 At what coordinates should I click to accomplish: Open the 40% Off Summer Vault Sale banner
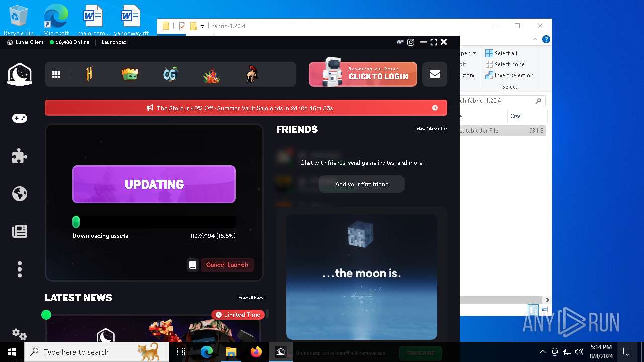click(x=246, y=108)
